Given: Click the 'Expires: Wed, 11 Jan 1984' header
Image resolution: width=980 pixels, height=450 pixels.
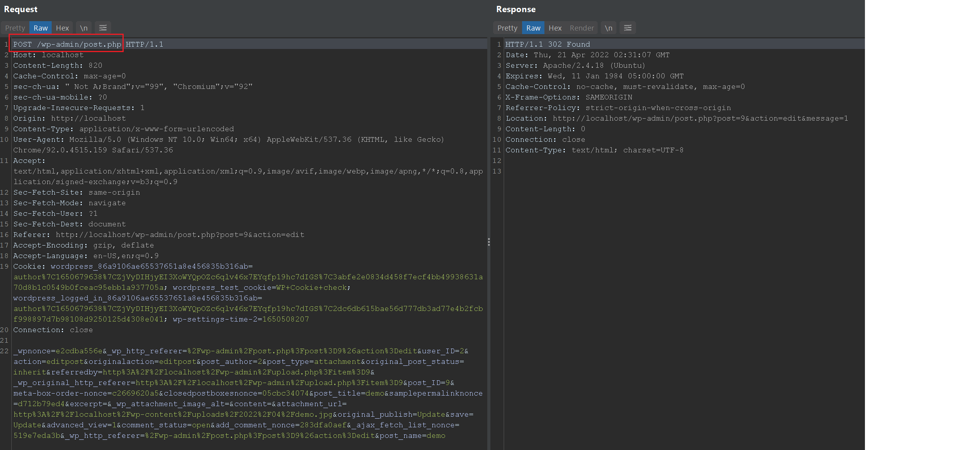Looking at the screenshot, I should 595,76.
